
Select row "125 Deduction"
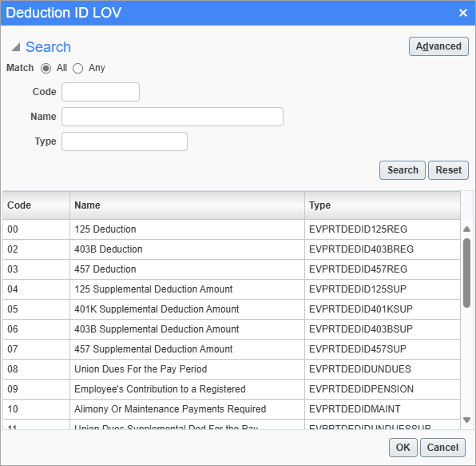coord(232,229)
